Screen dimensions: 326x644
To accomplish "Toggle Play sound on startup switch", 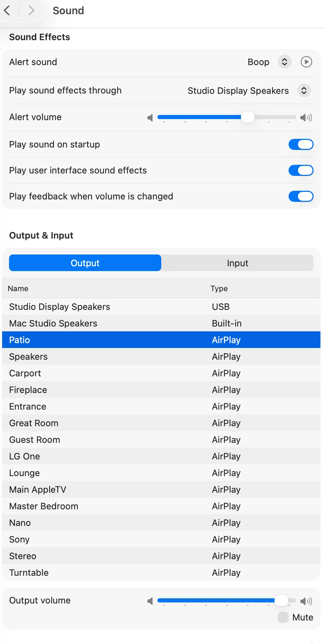I will tap(301, 144).
